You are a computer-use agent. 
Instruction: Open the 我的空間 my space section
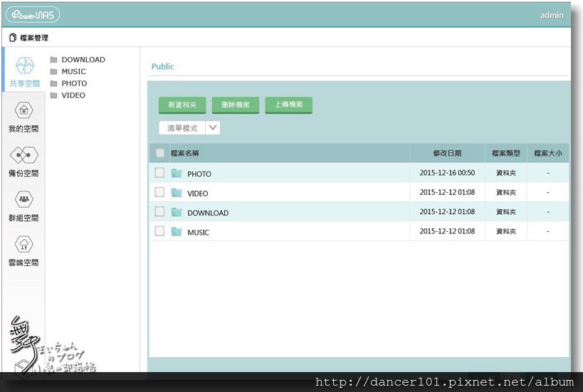(23, 117)
